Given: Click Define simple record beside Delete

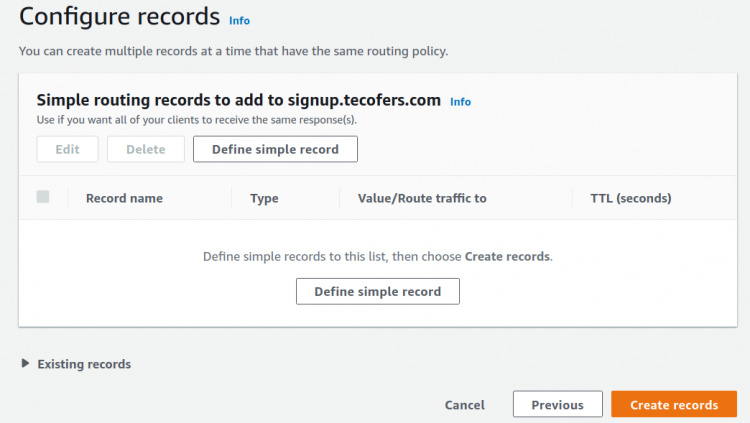Looking at the screenshot, I should [275, 149].
